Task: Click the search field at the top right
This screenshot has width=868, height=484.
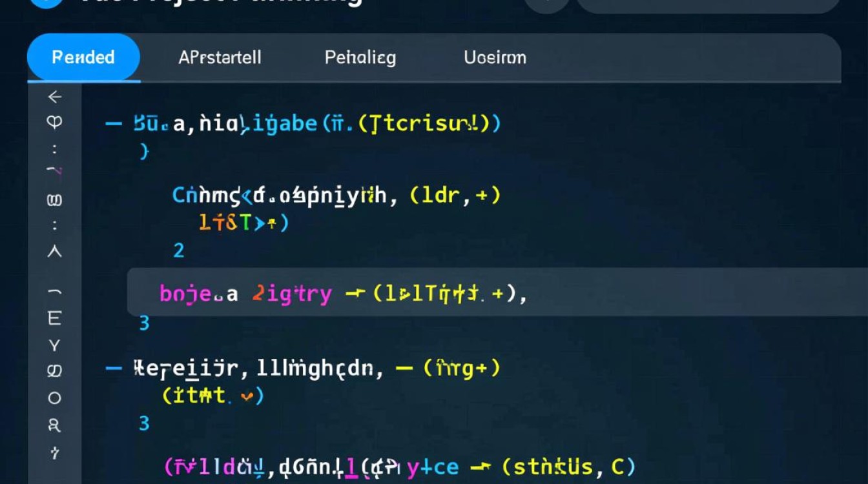Action: pyautogui.click(x=707, y=5)
